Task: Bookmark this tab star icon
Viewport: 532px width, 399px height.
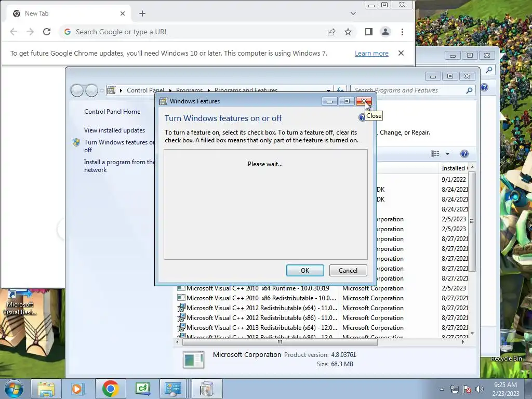Action: [x=348, y=32]
